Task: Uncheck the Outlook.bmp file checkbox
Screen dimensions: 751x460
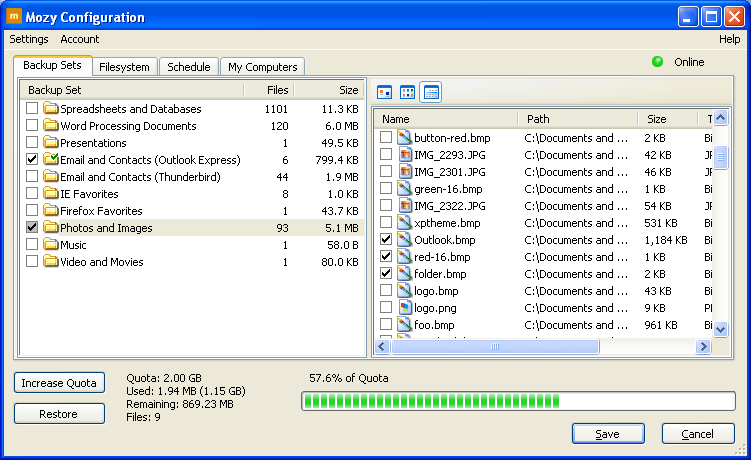Action: 386,240
